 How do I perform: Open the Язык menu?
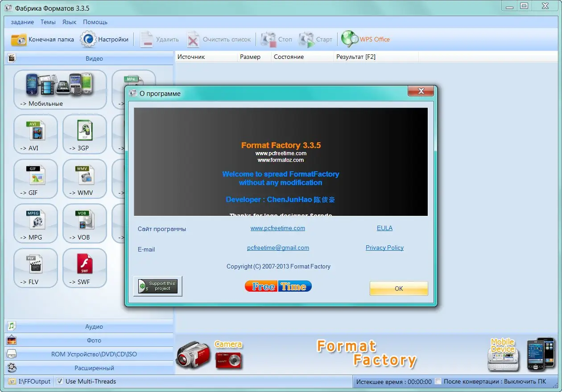pyautogui.click(x=69, y=22)
